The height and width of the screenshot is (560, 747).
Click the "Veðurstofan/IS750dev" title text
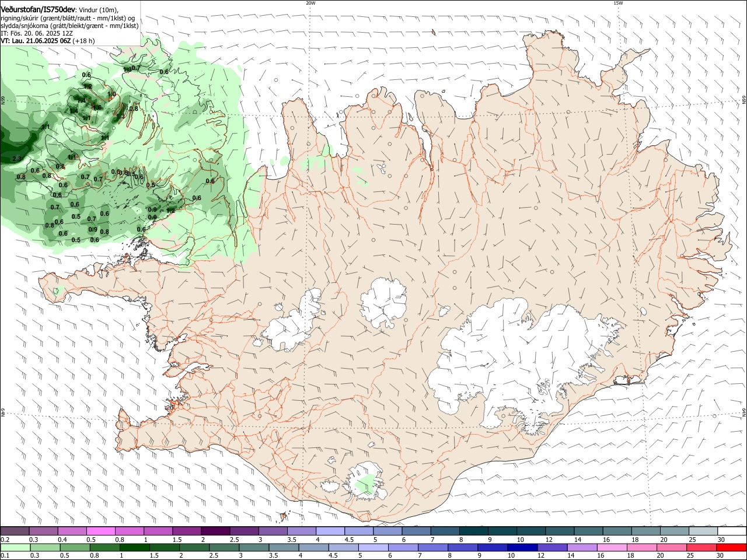[38, 10]
